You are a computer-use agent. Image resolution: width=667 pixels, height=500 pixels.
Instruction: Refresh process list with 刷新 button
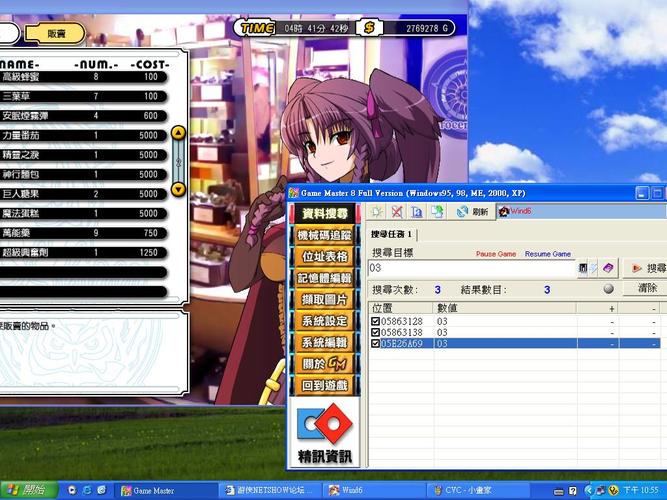472,211
